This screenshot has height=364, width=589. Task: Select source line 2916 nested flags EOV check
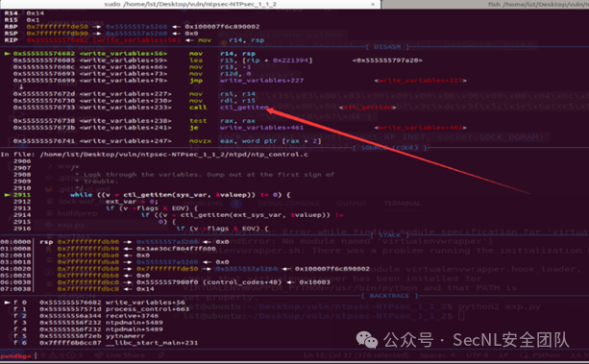click(x=141, y=229)
